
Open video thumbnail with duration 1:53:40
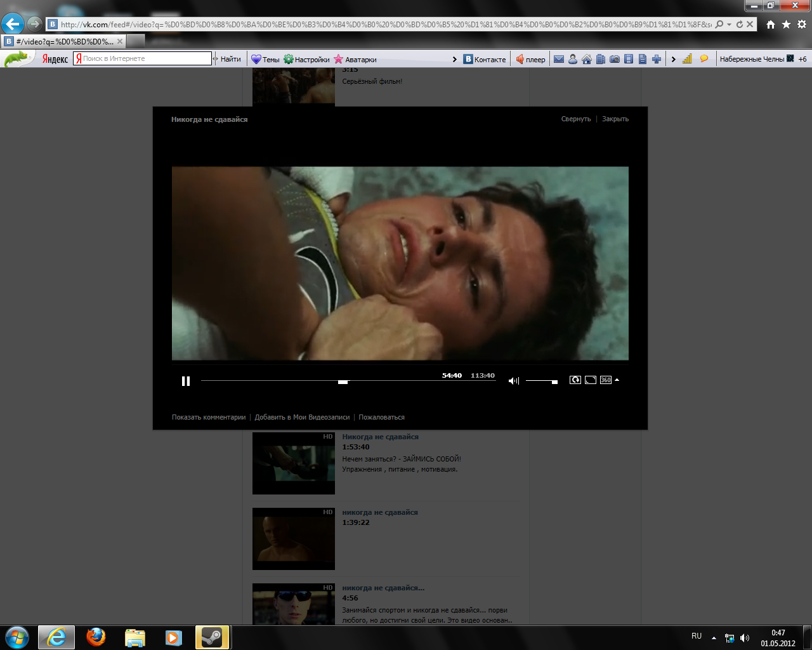294,463
